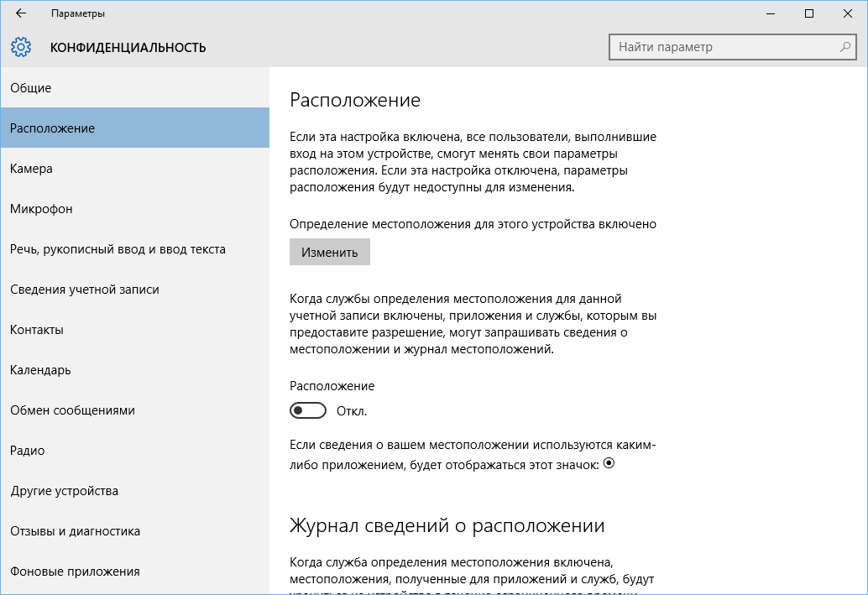Click the blue Settings gear icon
Screen dimensions: 868x595
coord(21,47)
